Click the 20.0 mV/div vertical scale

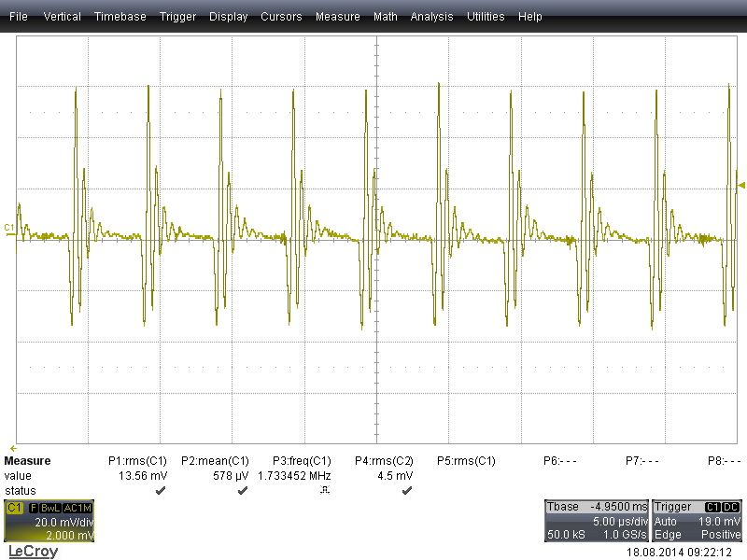[x=63, y=523]
